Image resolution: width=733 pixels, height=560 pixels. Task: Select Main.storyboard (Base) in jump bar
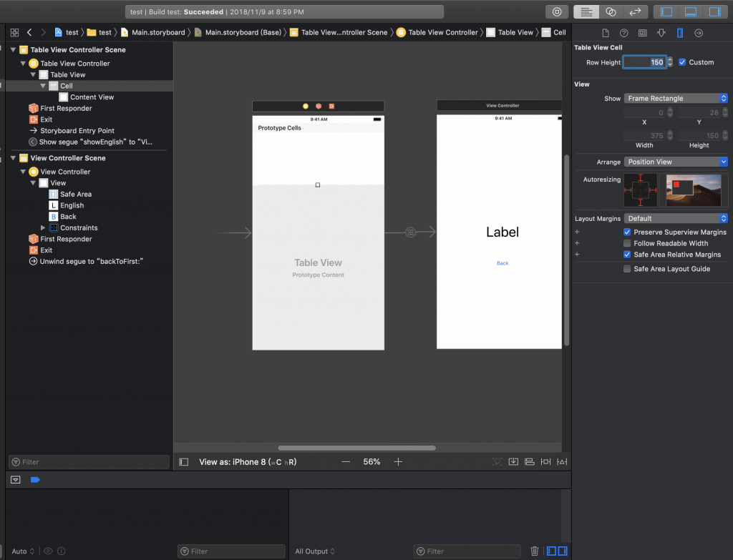238,32
